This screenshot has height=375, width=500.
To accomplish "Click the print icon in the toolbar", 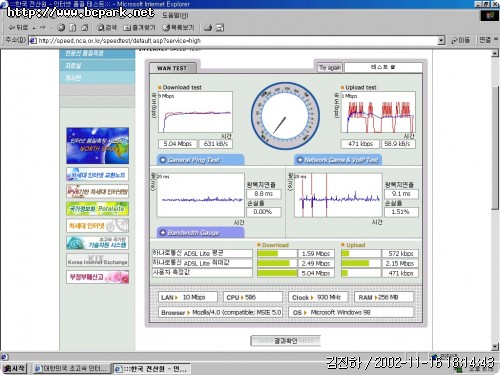I will [220, 28].
